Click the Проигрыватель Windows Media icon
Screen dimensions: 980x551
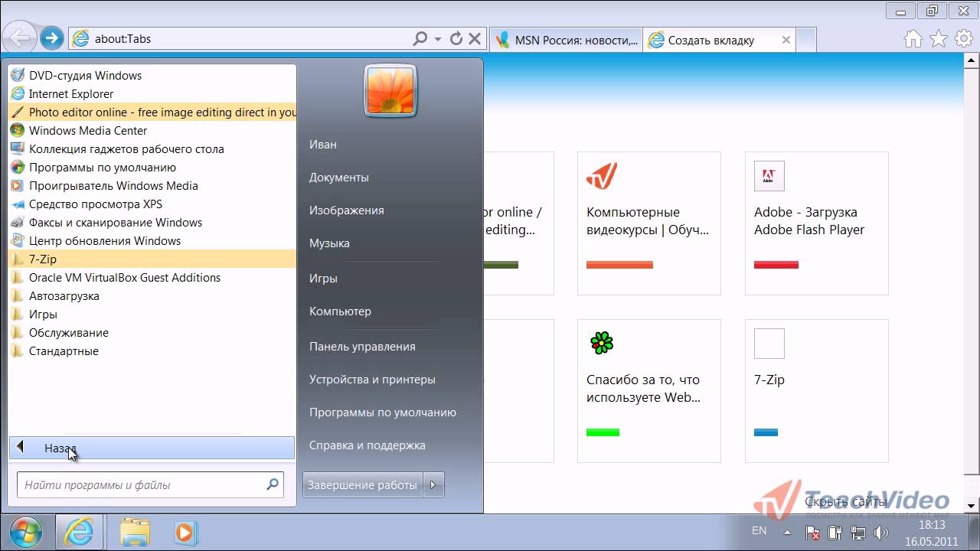pos(18,185)
